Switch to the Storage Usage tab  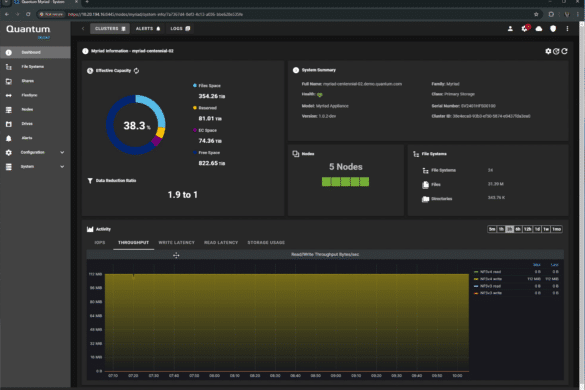pos(266,243)
